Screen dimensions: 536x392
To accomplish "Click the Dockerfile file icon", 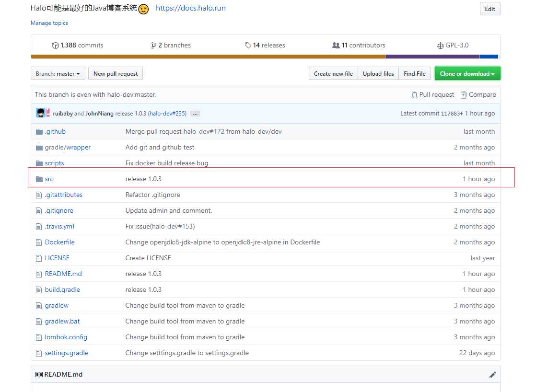I will (x=39, y=242).
